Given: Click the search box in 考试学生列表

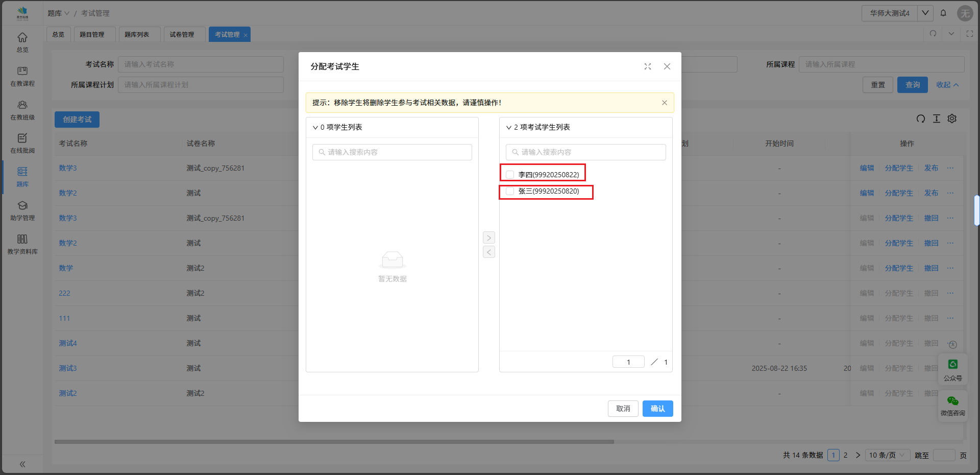Looking at the screenshot, I should click(586, 152).
